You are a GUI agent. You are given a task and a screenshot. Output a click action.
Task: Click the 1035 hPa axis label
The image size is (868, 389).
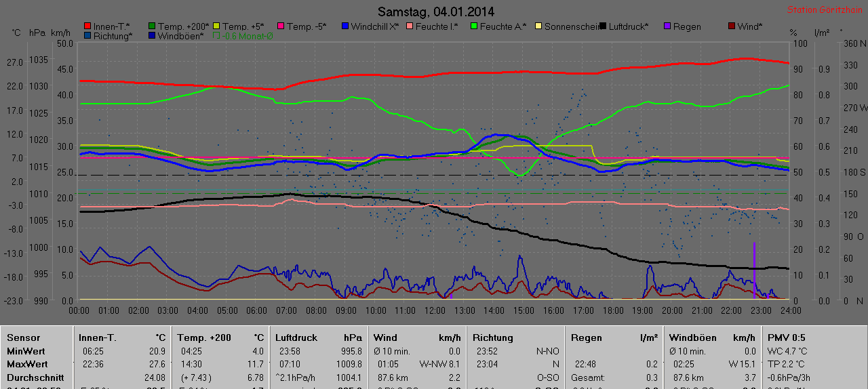pos(39,60)
